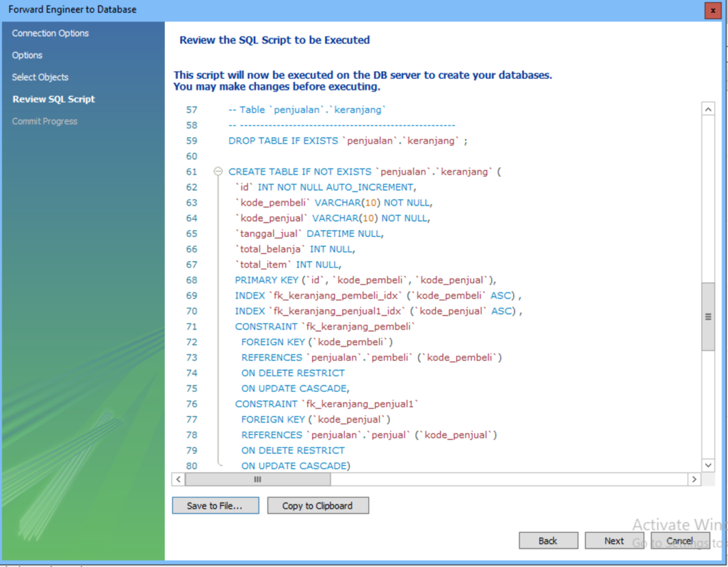The height and width of the screenshot is (567, 728).
Task: Click the horizontal scrollbar thumb
Action: pos(257,479)
